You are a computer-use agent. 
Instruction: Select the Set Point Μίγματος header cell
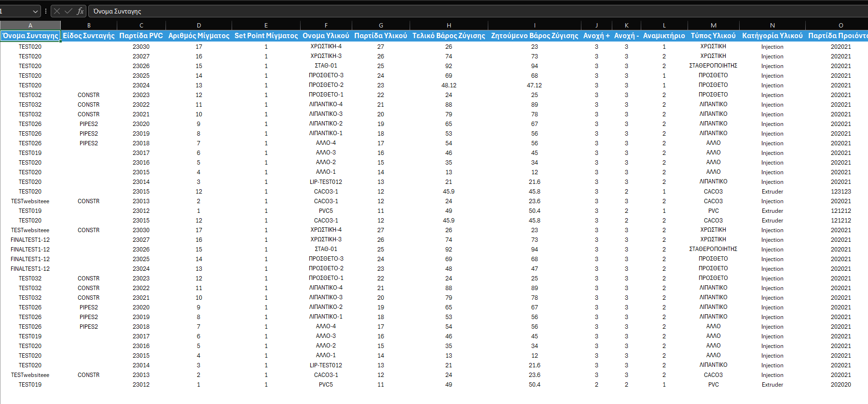[266, 36]
